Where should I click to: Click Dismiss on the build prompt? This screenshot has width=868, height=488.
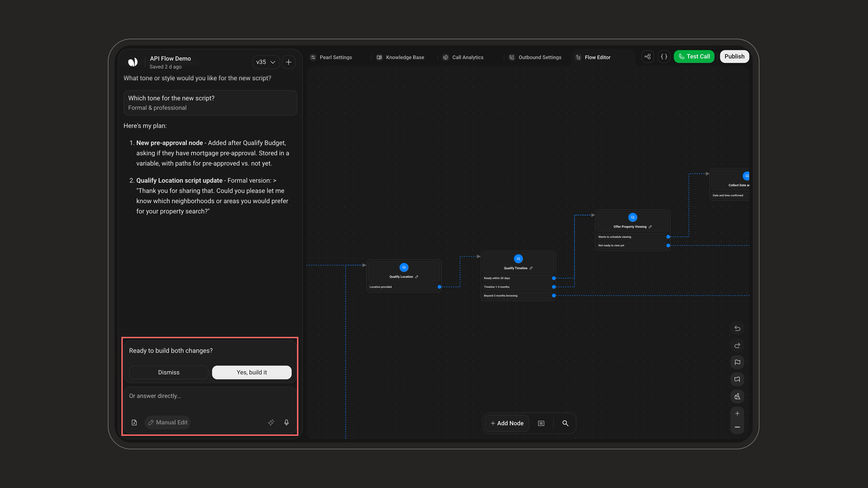click(169, 372)
